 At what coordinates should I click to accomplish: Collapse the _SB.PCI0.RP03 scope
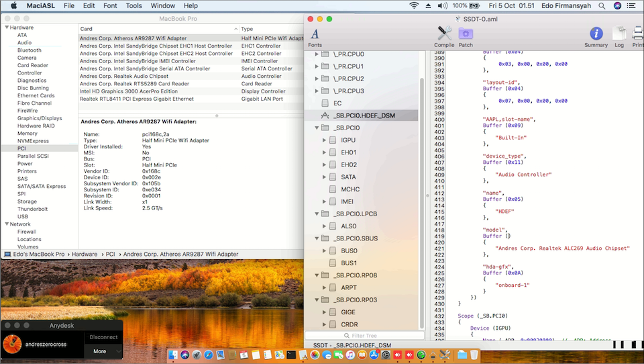(x=318, y=300)
